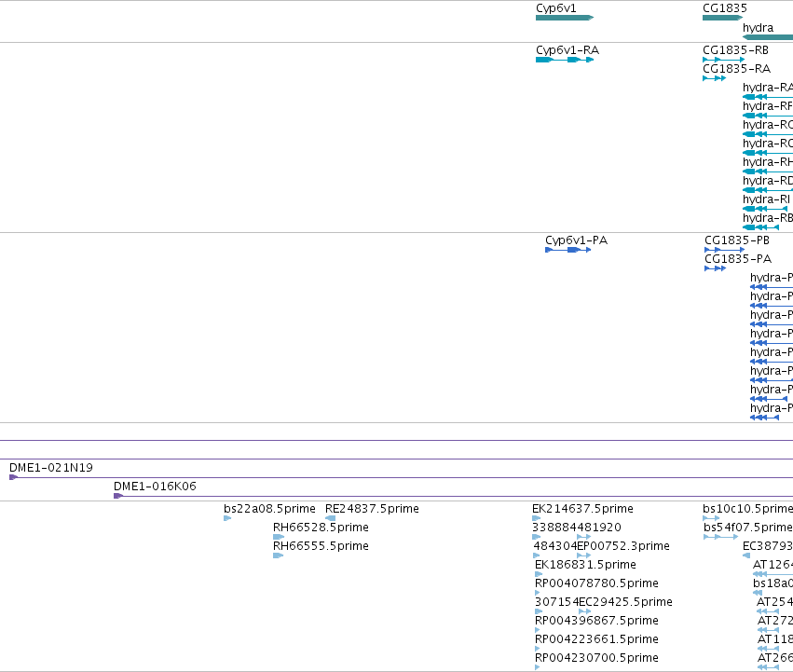This screenshot has height=672, width=793.
Task: Select transcript CG1835-RA
Action: (x=714, y=78)
